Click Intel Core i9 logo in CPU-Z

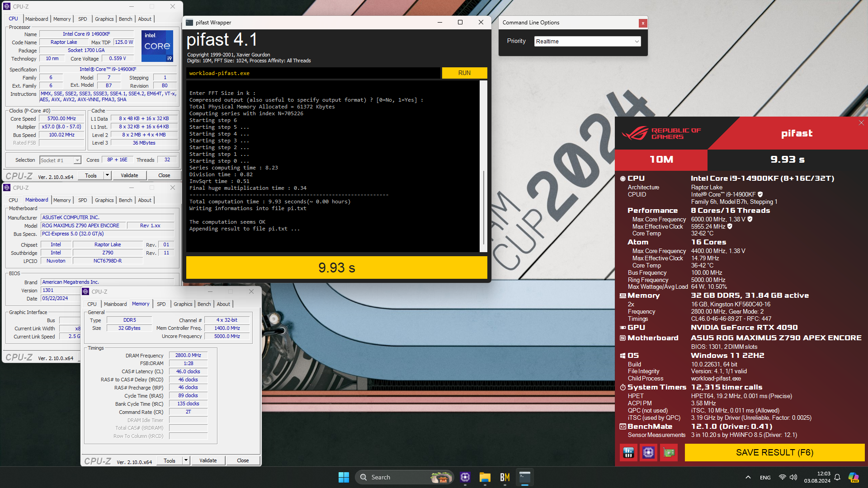click(x=157, y=46)
